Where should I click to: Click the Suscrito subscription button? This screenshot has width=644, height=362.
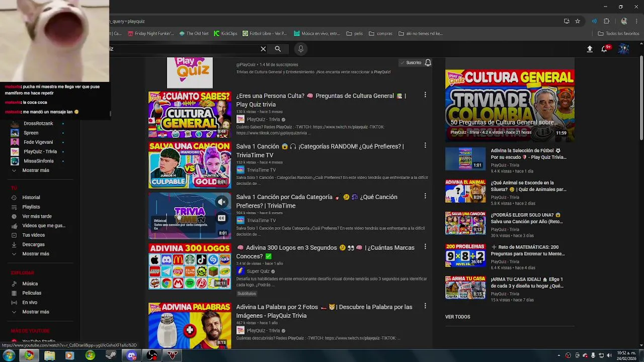pyautogui.click(x=411, y=62)
